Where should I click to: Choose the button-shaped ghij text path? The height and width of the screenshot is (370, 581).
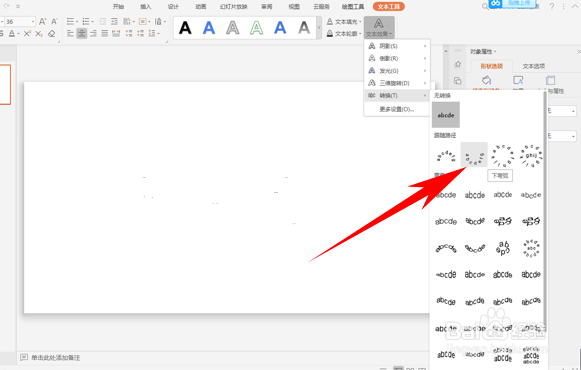pos(531,156)
